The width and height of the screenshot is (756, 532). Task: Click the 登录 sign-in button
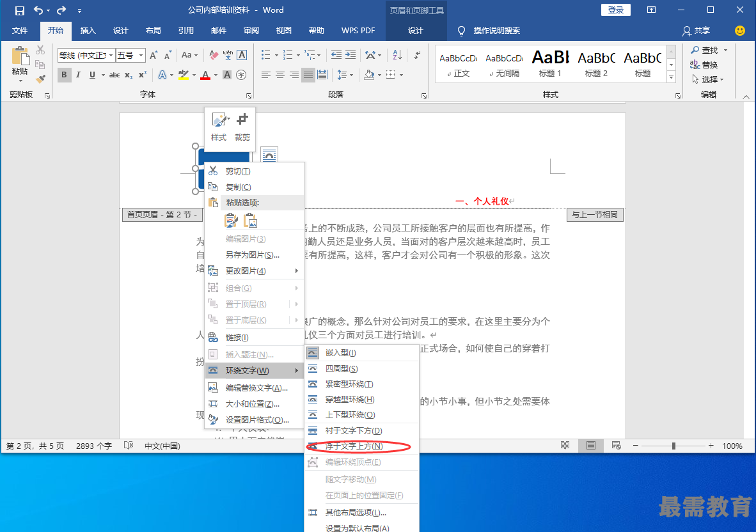click(x=616, y=10)
